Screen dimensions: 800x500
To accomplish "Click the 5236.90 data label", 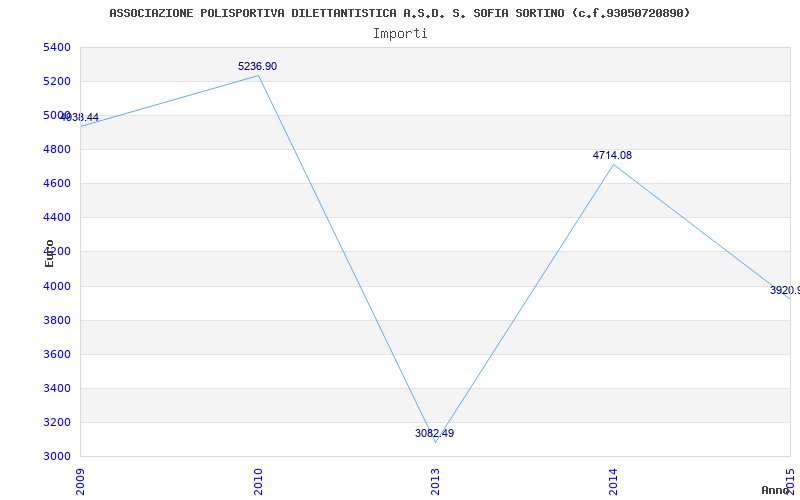I will (x=258, y=66).
